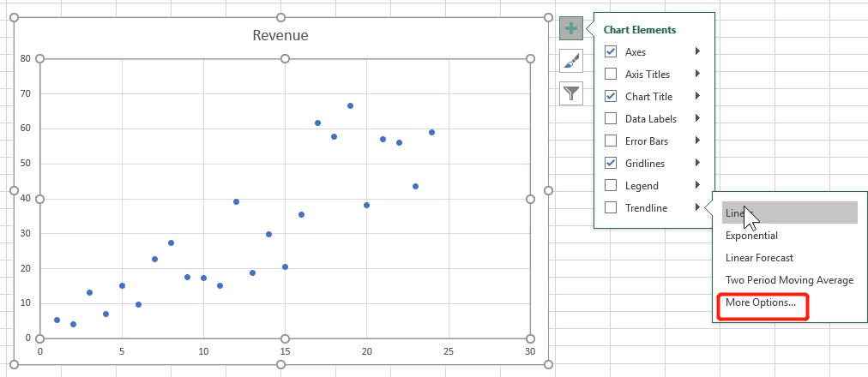Click the Chart Elements panel heading
Viewport: 868px width, 377px height.
point(639,30)
